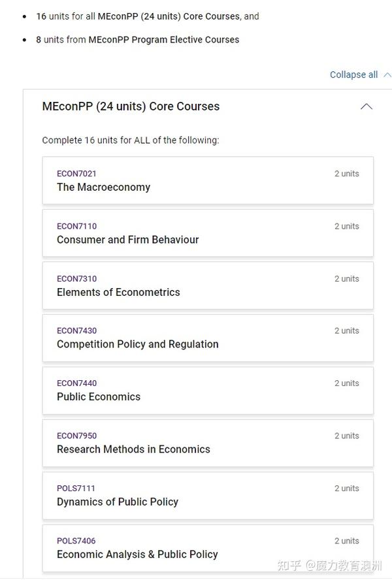Open the ECON7021 course code link
Image resolution: width=392 pixels, height=582 pixels.
tap(76, 174)
